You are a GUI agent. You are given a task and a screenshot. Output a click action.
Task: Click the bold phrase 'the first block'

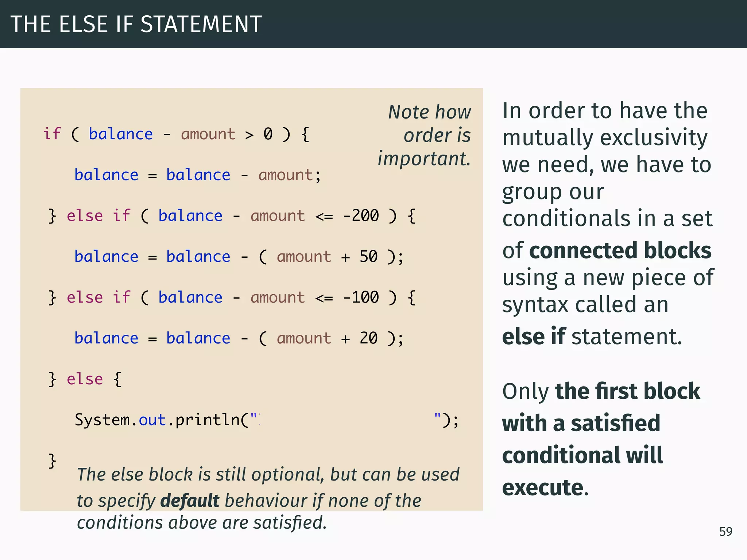pos(627,391)
